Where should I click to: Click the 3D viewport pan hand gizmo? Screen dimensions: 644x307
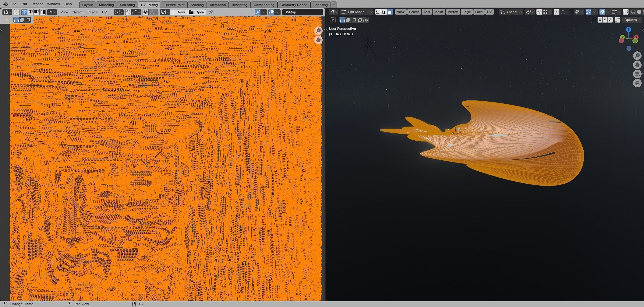tap(637, 65)
